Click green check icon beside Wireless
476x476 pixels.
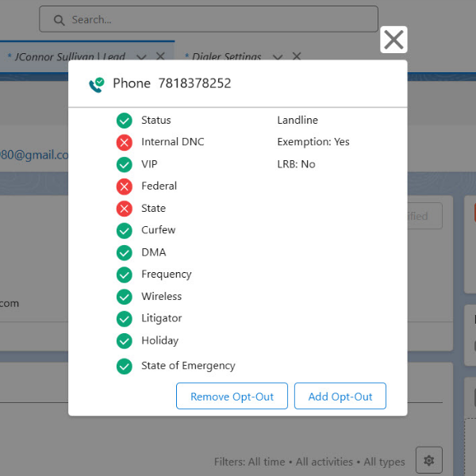124,297
